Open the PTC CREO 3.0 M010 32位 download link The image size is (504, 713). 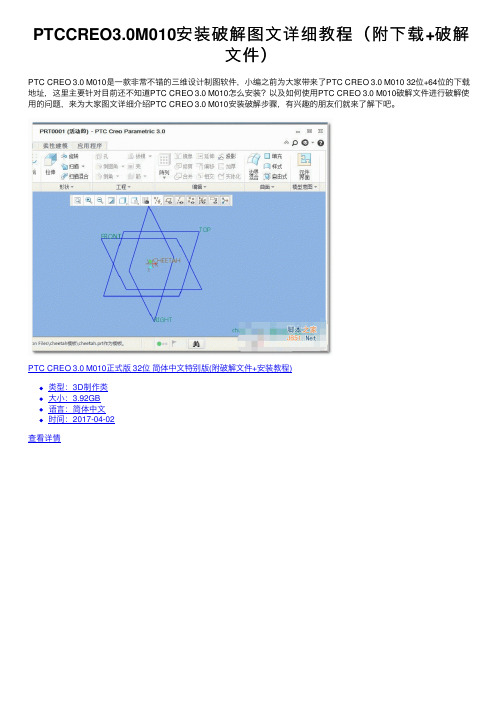coord(160,368)
